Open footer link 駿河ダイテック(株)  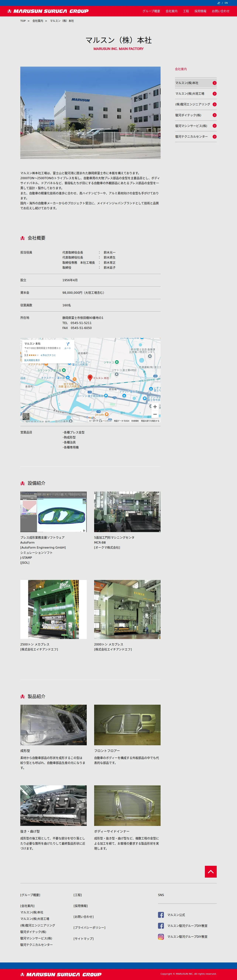[33, 932]
